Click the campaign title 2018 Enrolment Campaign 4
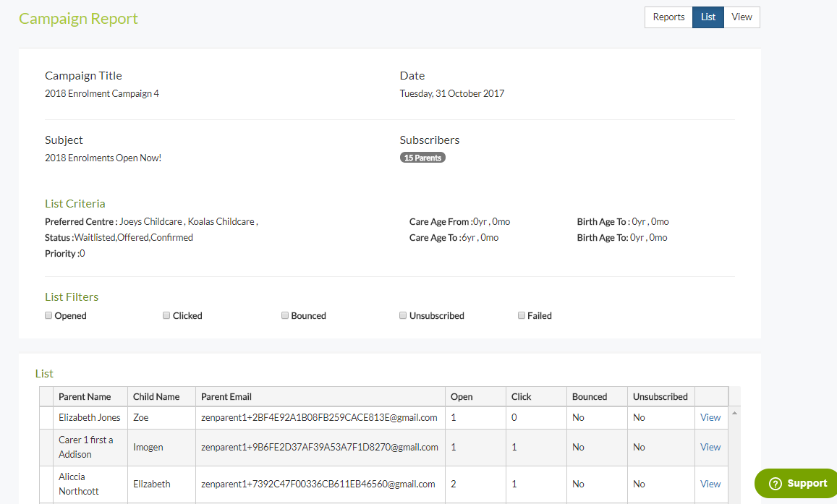 point(102,93)
